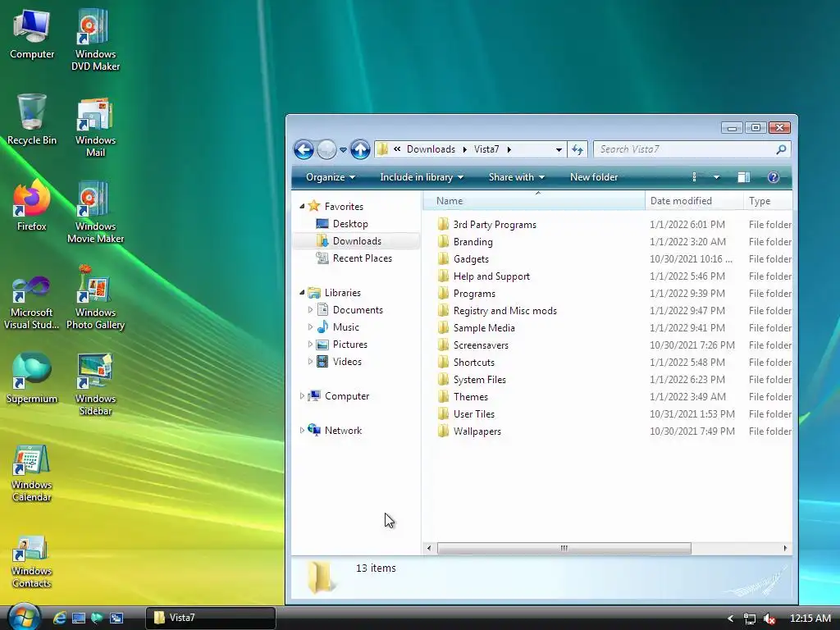Go back in Explorer navigation
Viewport: 840px width, 630px height.
(x=304, y=149)
